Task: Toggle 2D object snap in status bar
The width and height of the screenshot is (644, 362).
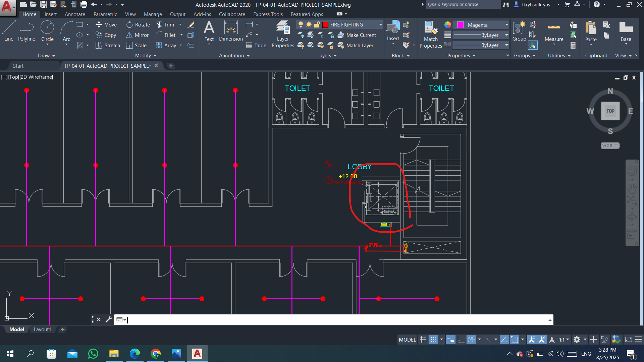Action: coord(515,340)
